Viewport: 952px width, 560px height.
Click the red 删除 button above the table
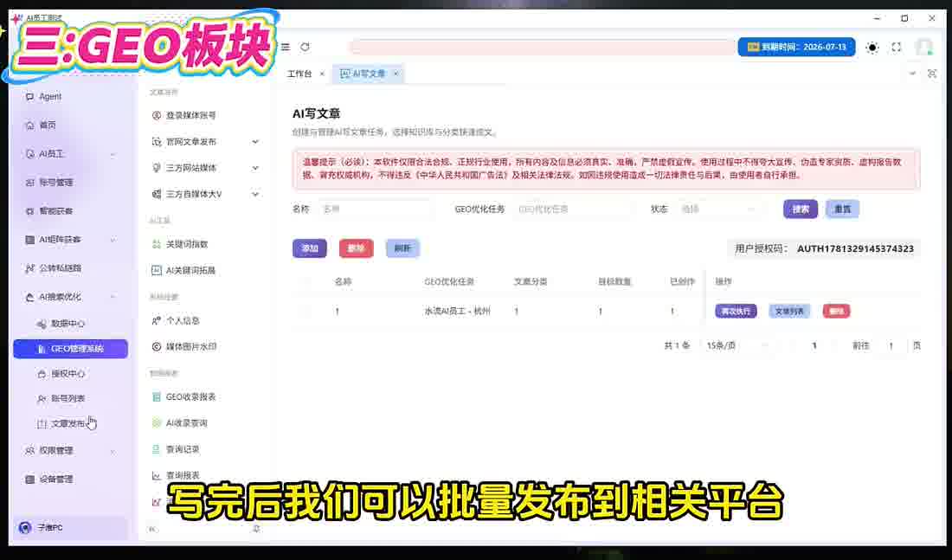[356, 248]
